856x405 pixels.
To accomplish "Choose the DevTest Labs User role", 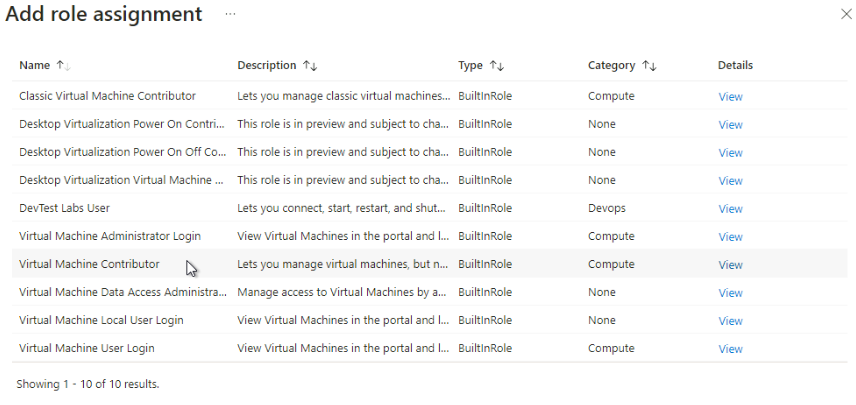I will point(64,208).
